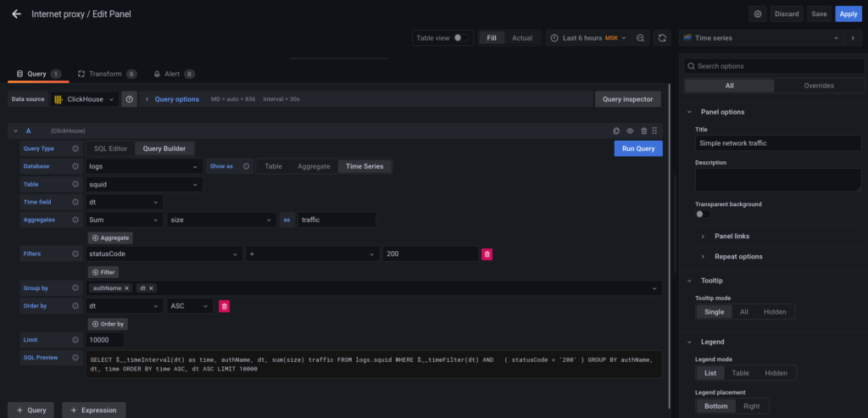The width and height of the screenshot is (868, 418).
Task: Info icon next to Query Type
Action: (x=75, y=149)
